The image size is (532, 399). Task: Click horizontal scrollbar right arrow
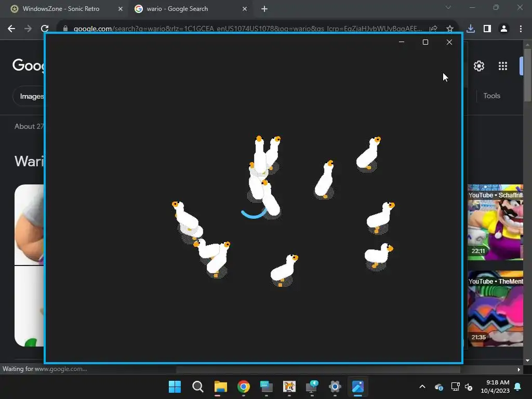click(x=519, y=369)
